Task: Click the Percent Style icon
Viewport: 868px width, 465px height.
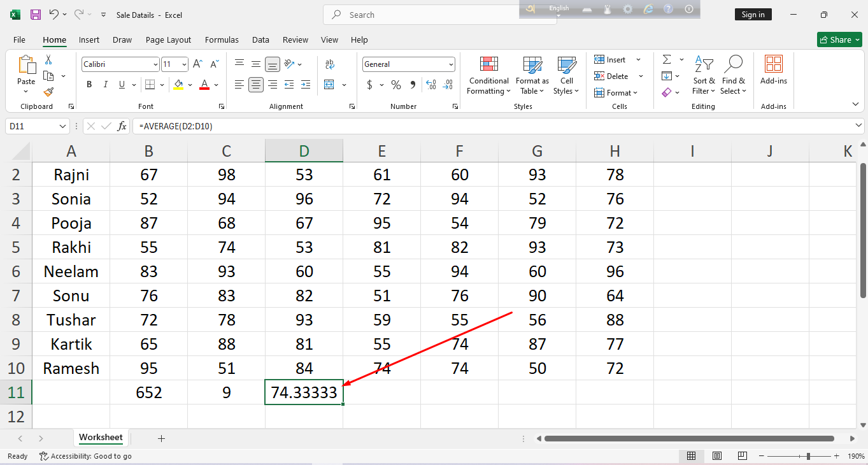Action: coord(396,85)
